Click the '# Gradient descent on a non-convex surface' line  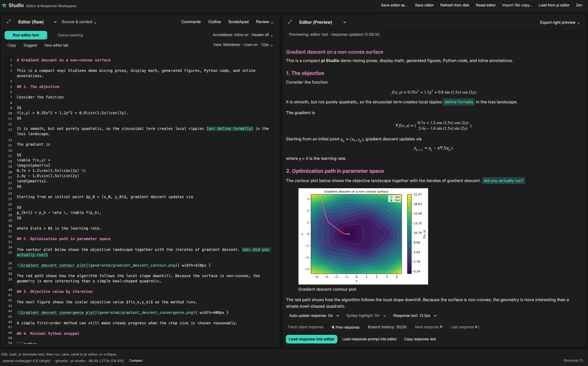[64, 60]
